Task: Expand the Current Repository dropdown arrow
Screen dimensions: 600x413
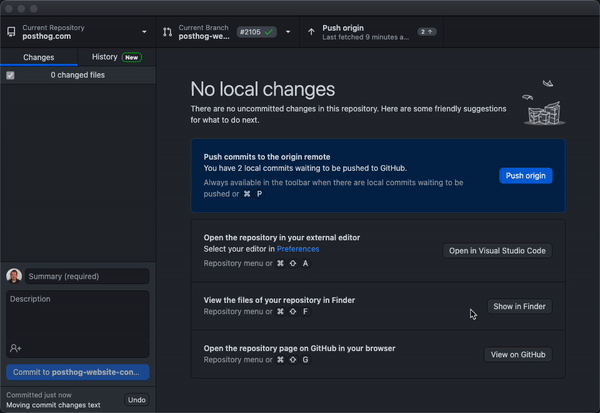Action: coord(144,32)
